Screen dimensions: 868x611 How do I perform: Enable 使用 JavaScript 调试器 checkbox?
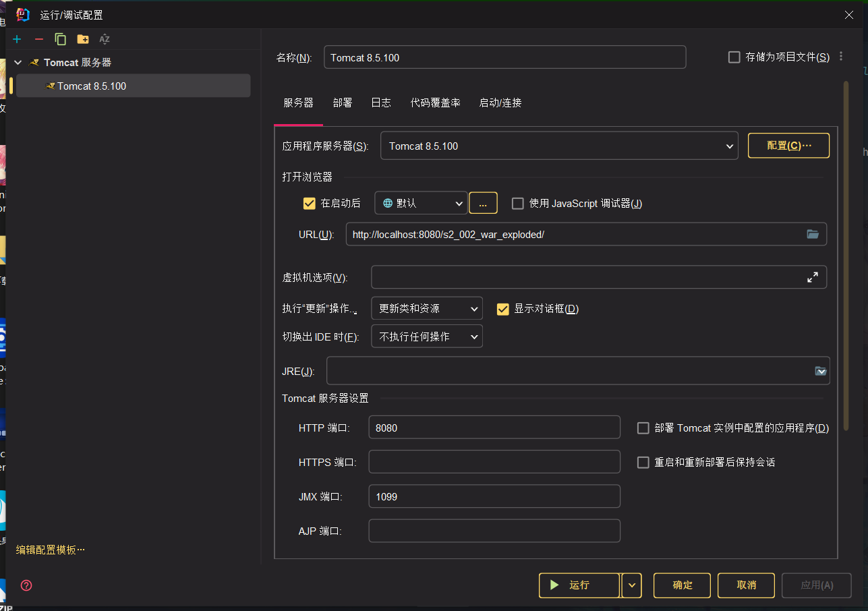(518, 203)
